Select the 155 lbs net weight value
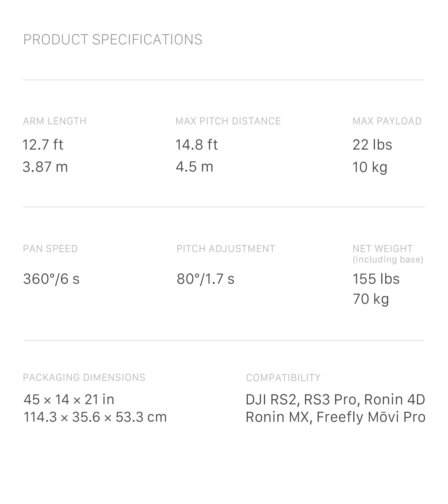This screenshot has width=448, height=504. tap(376, 279)
